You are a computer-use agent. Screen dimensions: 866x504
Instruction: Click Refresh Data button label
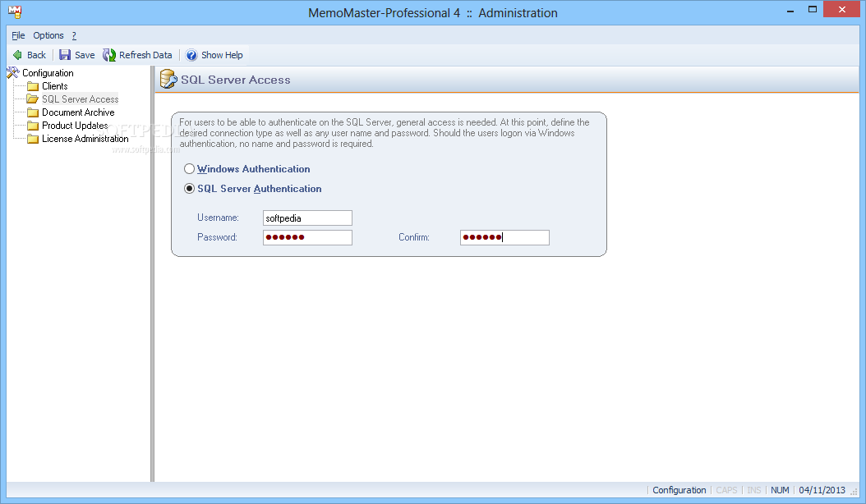coord(145,55)
